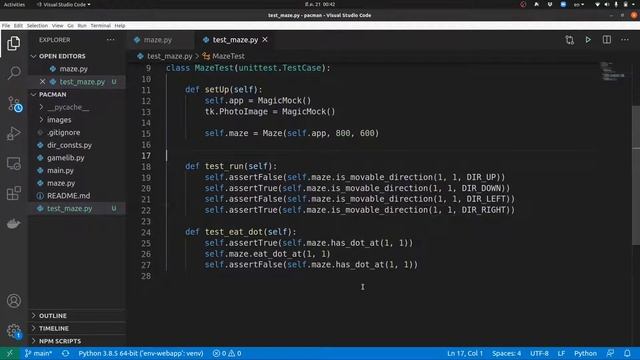The width and height of the screenshot is (640, 360).
Task: Close the test_maze.py tab
Action: [265, 40]
